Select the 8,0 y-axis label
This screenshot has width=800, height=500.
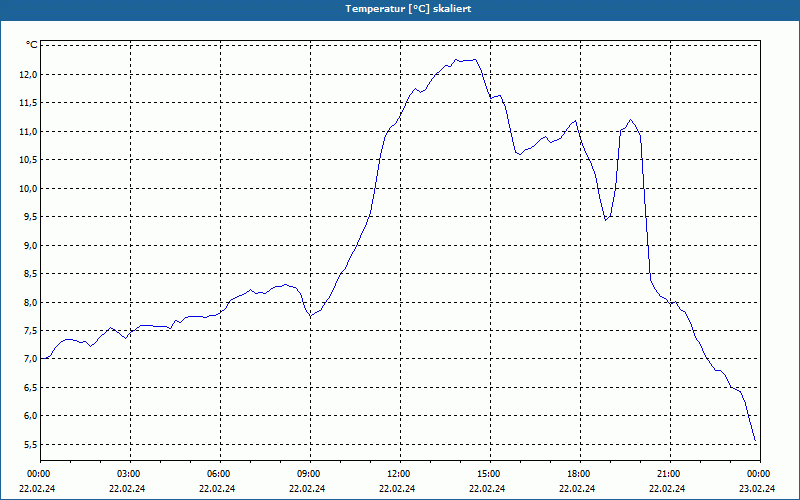click(31, 303)
